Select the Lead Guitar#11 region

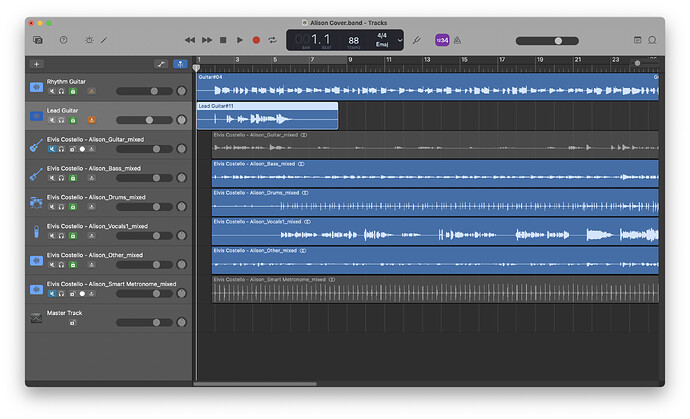pyautogui.click(x=267, y=116)
